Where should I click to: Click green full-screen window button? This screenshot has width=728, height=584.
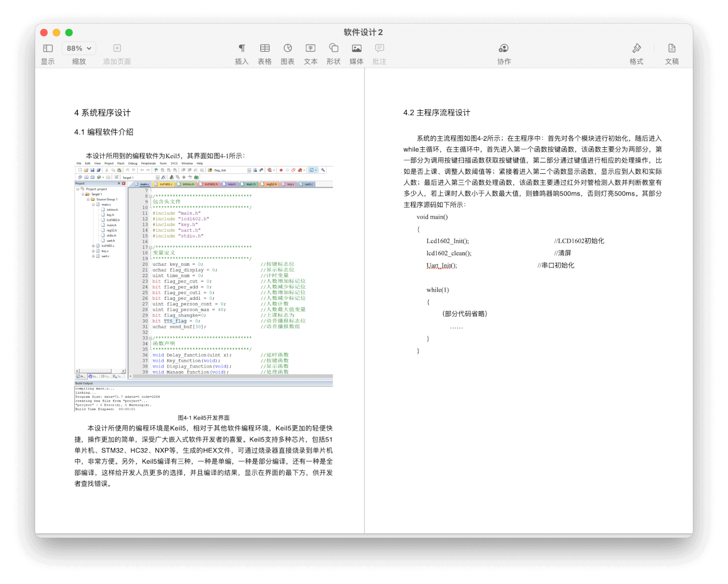tap(69, 32)
